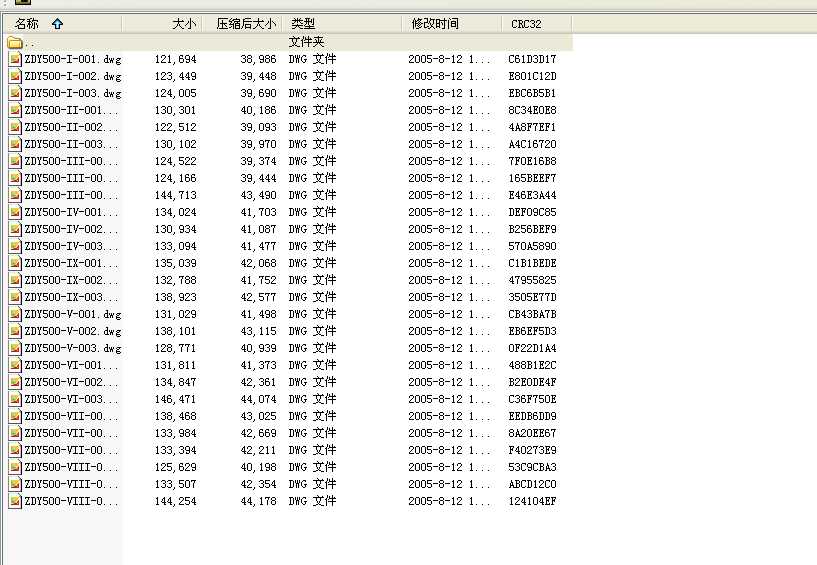Click the CRC32 value 47955825
This screenshot has height=565, width=817.
pyautogui.click(x=533, y=280)
